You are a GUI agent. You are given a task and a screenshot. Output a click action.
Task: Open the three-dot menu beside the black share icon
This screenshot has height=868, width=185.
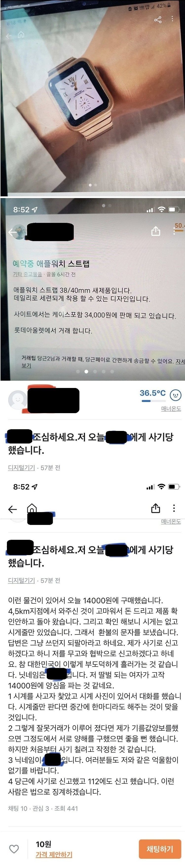click(x=174, y=508)
